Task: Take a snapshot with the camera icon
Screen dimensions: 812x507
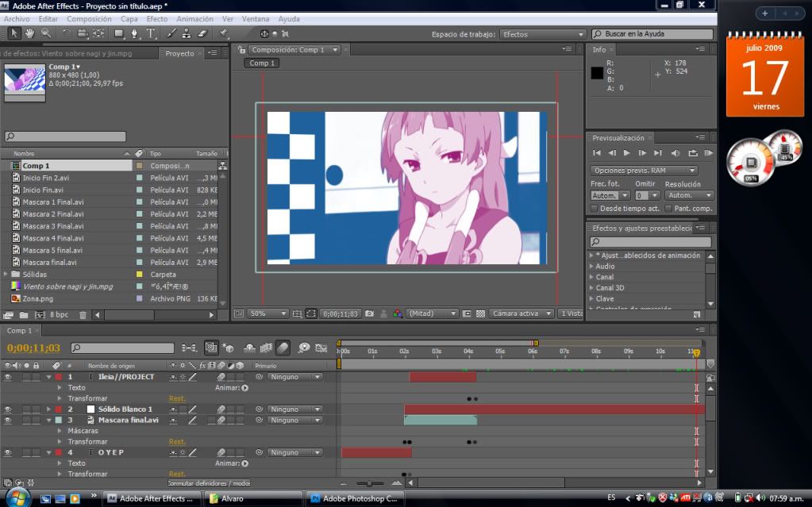Action: [x=369, y=313]
